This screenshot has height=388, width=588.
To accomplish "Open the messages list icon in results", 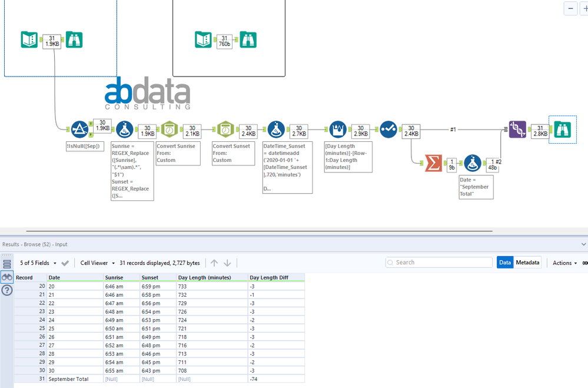I will click(x=6, y=264).
